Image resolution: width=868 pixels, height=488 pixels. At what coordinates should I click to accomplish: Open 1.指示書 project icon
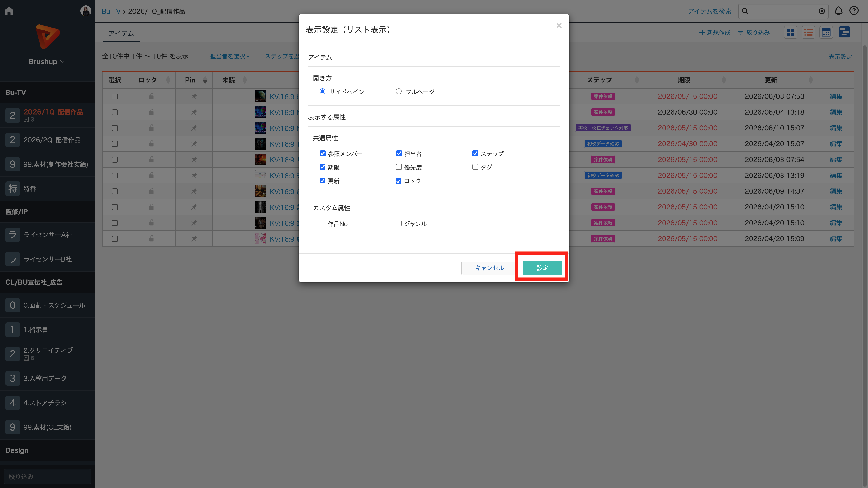click(x=12, y=329)
